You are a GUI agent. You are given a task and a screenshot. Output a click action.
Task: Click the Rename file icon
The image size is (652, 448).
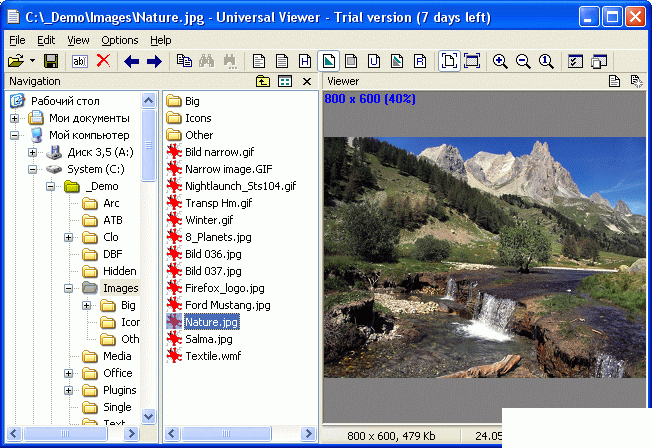pyautogui.click(x=80, y=62)
